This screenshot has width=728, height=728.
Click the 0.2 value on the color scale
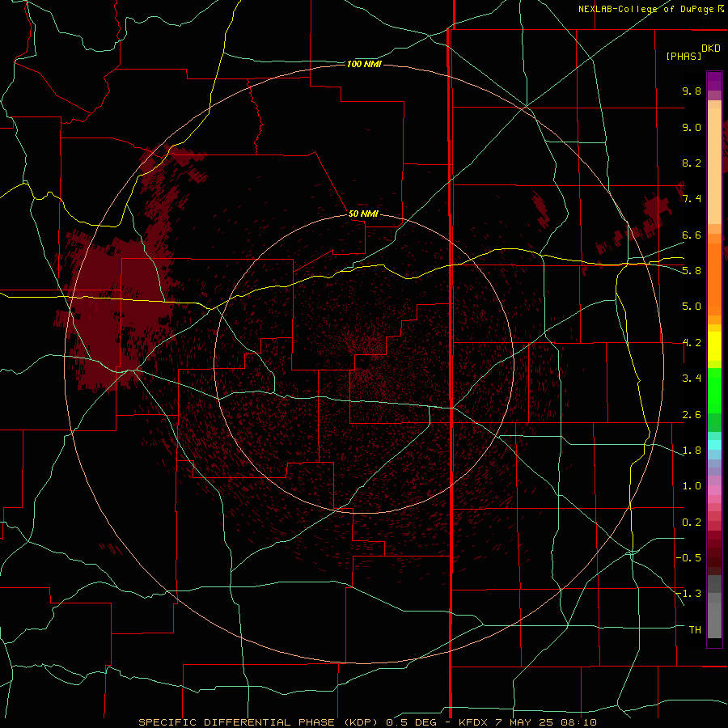692,523
